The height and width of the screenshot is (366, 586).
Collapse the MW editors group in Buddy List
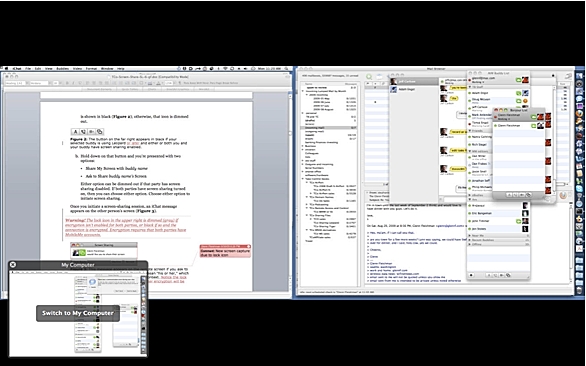coord(470,151)
